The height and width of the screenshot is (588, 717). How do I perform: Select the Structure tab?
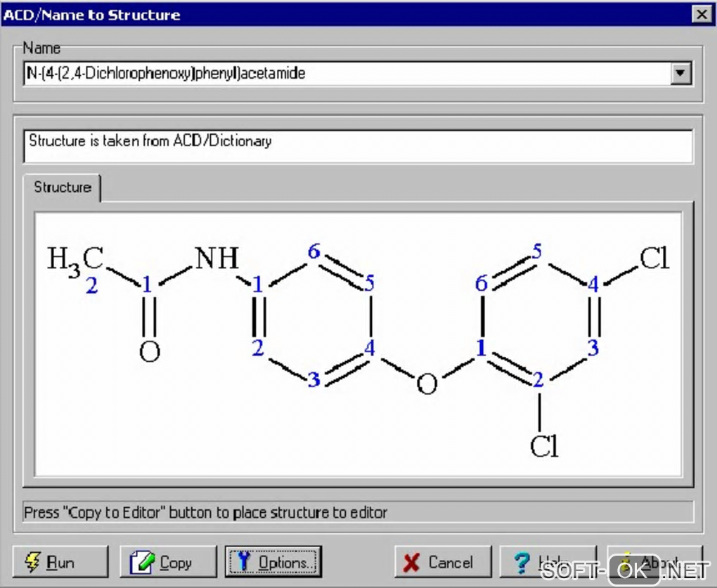[63, 188]
